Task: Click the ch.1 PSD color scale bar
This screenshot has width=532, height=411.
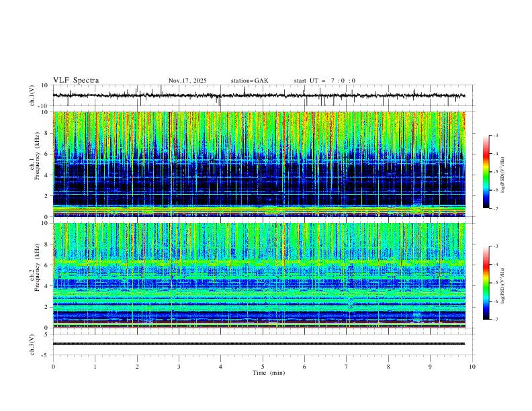Action: 486,172
